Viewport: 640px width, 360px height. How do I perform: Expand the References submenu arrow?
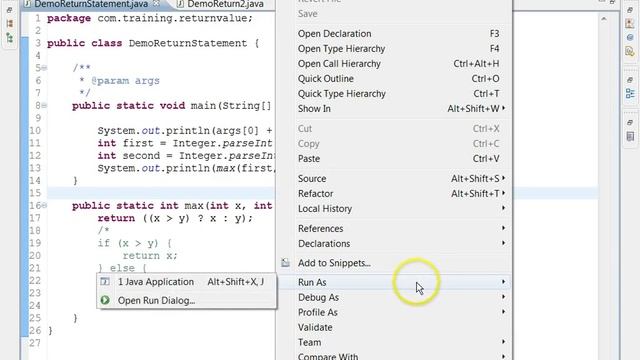click(x=504, y=228)
